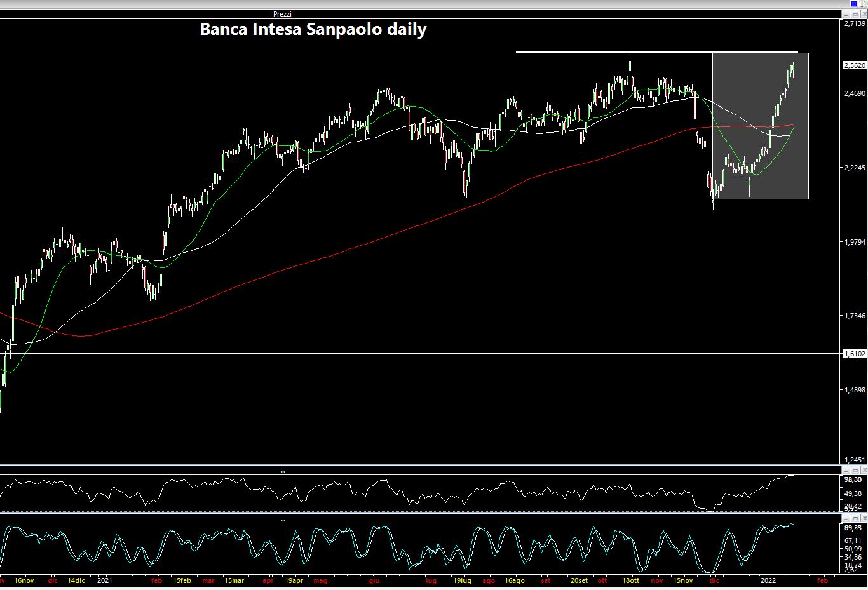
Task: Click the giu month label
Action: pyautogui.click(x=374, y=580)
